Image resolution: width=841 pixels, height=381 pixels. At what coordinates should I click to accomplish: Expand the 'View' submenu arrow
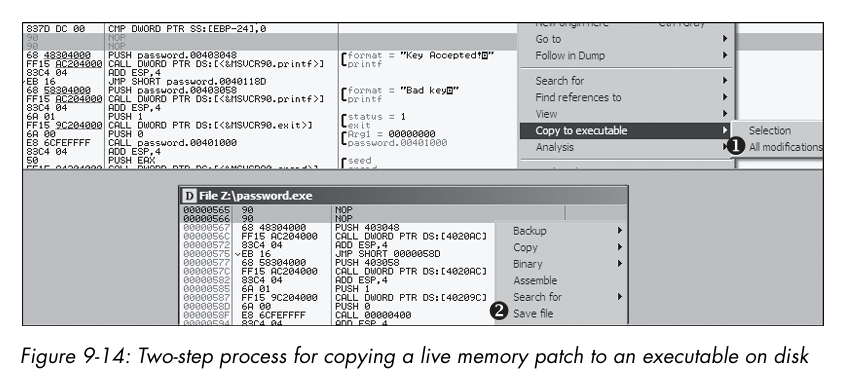725,114
